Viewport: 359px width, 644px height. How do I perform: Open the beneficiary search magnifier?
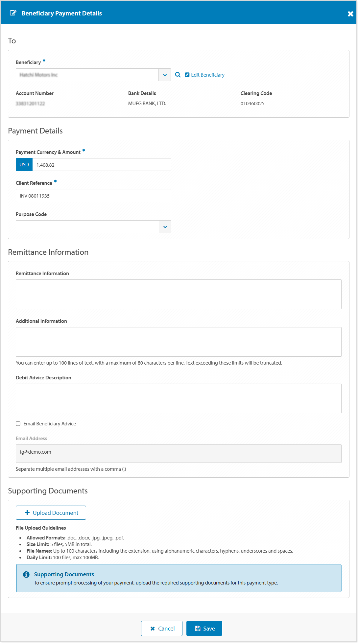click(178, 75)
